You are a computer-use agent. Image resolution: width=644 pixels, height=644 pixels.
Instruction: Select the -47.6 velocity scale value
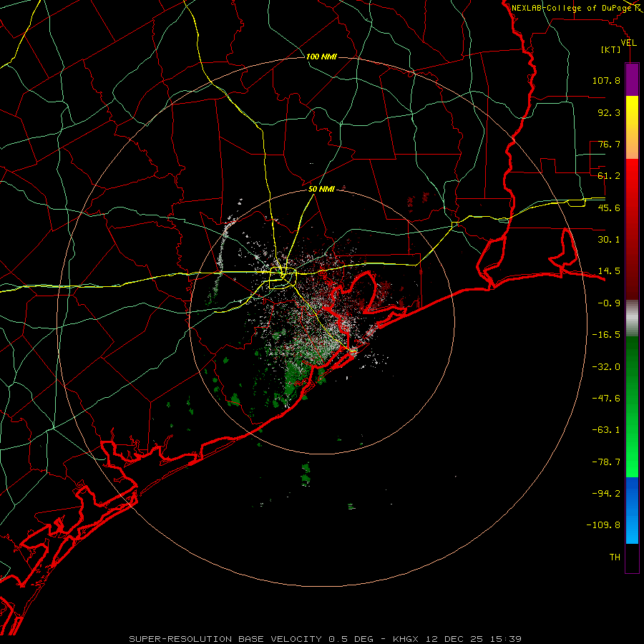(x=606, y=399)
